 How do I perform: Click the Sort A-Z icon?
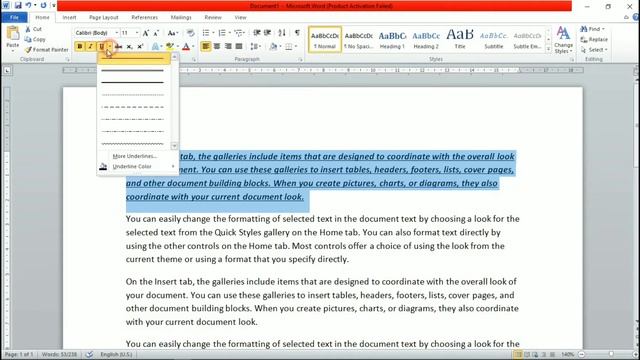pyautogui.click(x=282, y=33)
